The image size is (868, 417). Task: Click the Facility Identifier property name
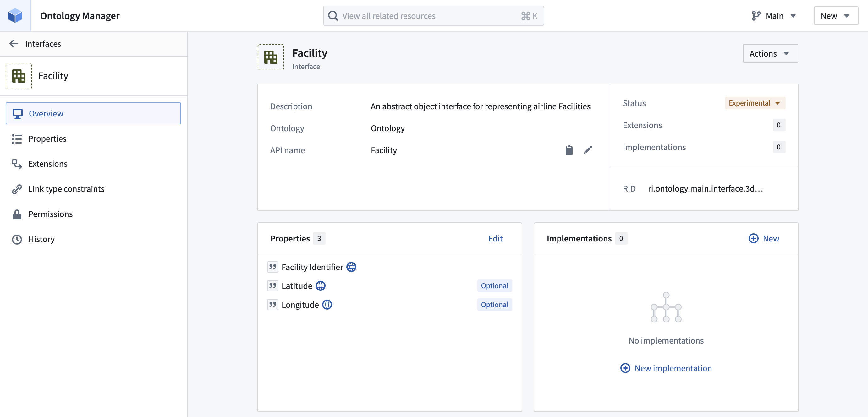[x=312, y=267]
